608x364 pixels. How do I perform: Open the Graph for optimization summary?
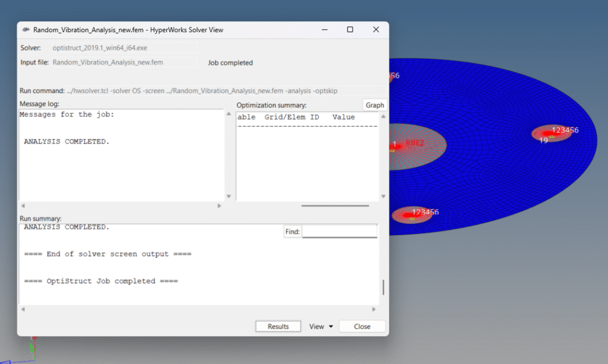pos(375,105)
